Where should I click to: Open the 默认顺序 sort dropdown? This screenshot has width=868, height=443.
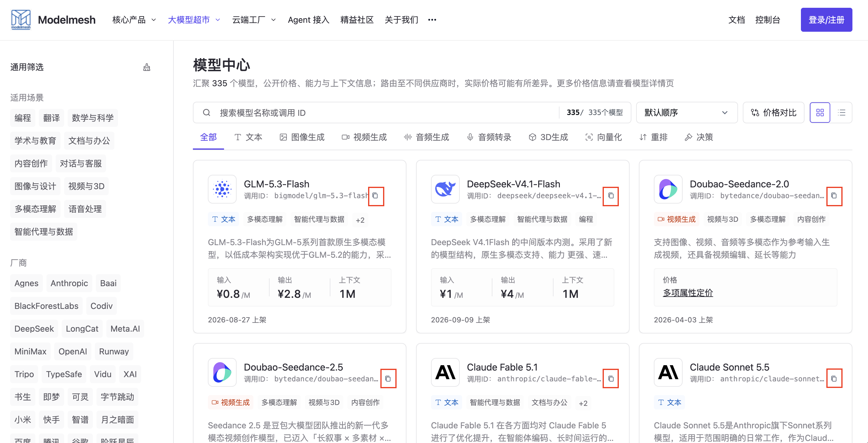pos(686,113)
